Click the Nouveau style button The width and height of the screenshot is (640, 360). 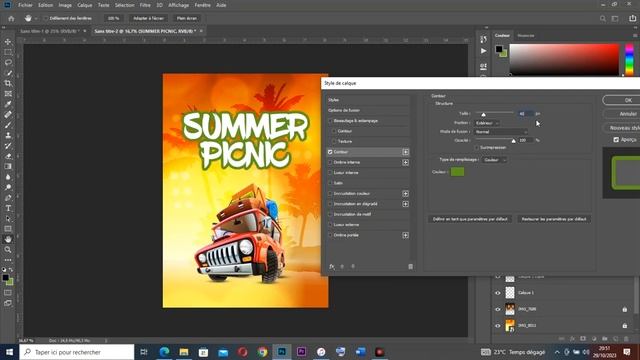[x=622, y=128]
